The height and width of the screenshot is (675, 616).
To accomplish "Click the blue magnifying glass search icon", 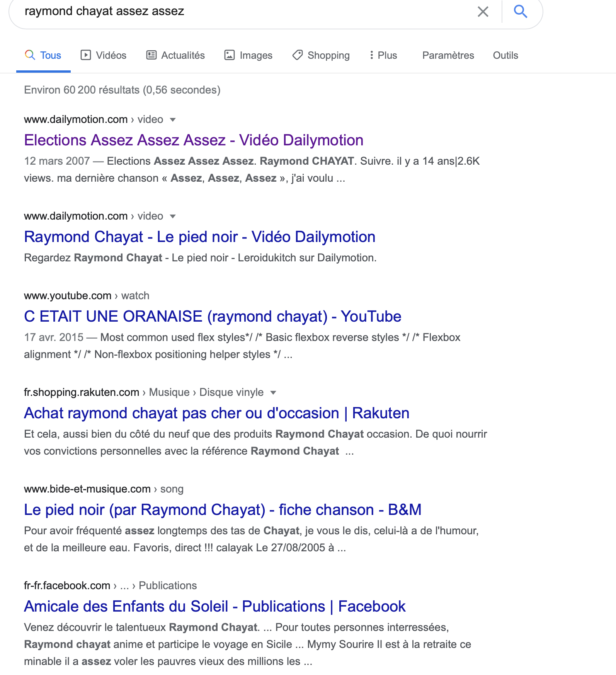I will (520, 12).
